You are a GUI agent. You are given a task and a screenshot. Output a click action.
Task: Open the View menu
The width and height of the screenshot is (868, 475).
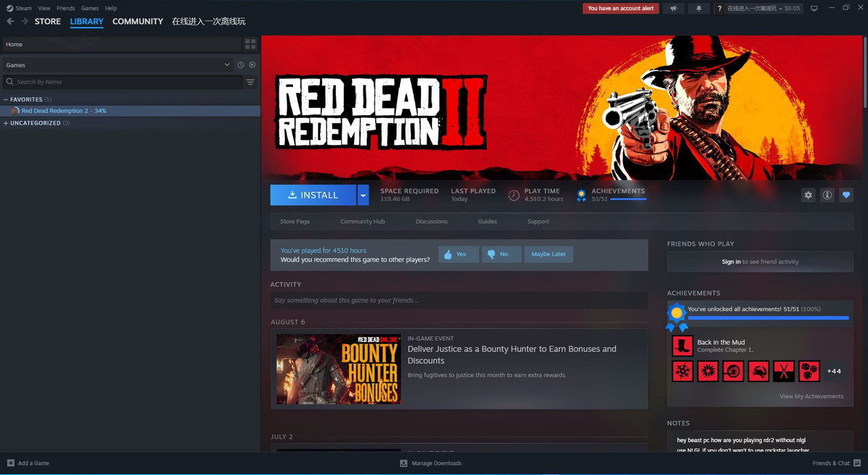click(x=44, y=8)
